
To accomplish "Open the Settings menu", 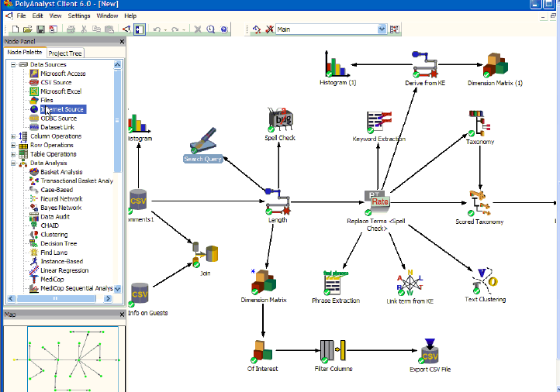I will 78,15.
